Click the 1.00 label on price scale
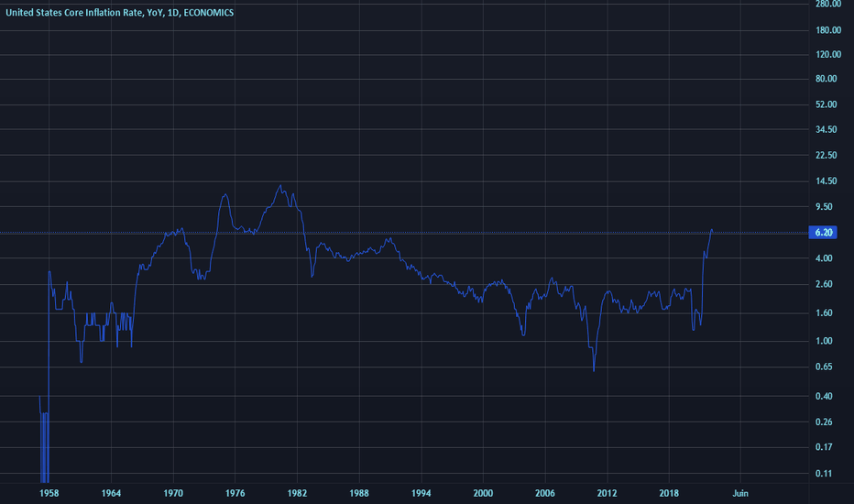Screen dimensions: 854x504 [x=824, y=341]
